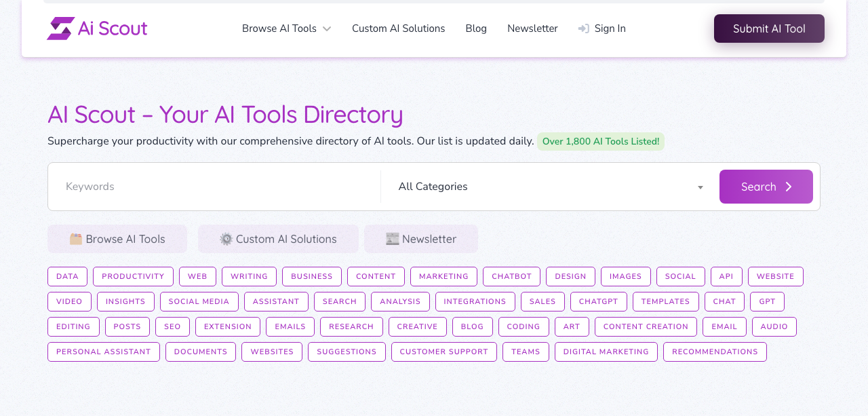Focus the Keywords input field
The height and width of the screenshot is (416, 868).
click(x=214, y=187)
